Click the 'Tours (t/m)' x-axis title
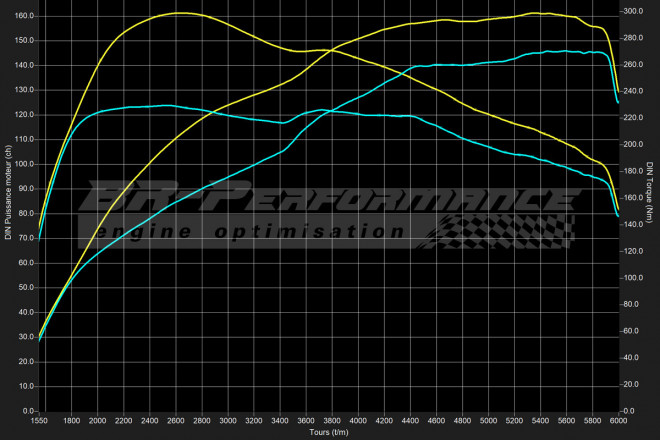This screenshot has width=660, height=440. 329,432
